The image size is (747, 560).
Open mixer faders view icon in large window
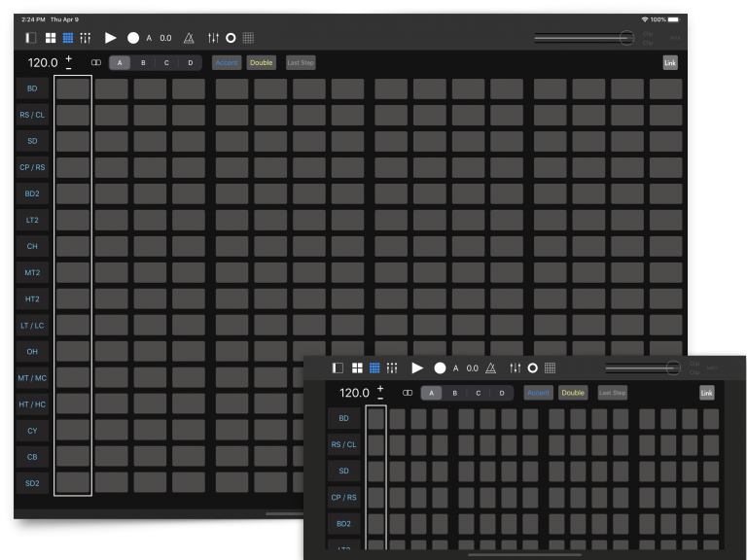[86, 38]
